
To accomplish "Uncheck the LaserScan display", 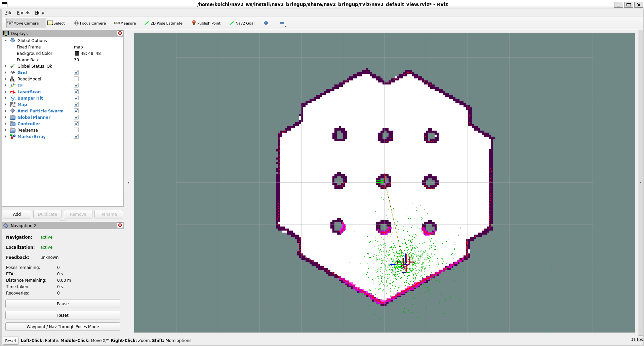I will [x=76, y=92].
